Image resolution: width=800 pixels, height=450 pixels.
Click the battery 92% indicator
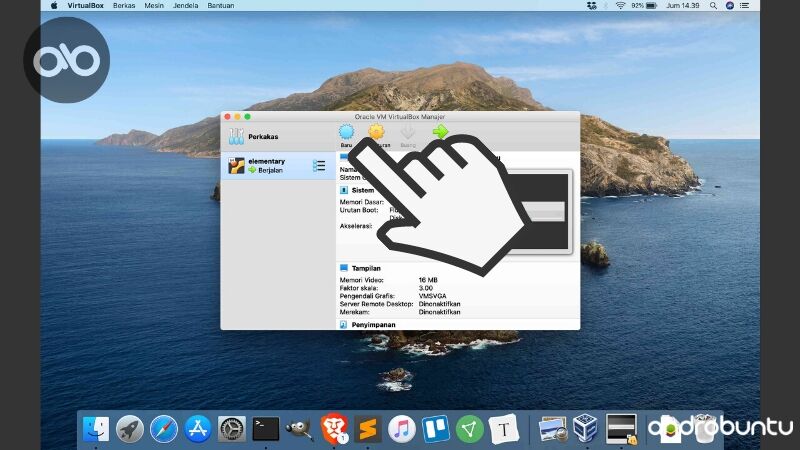click(x=644, y=6)
